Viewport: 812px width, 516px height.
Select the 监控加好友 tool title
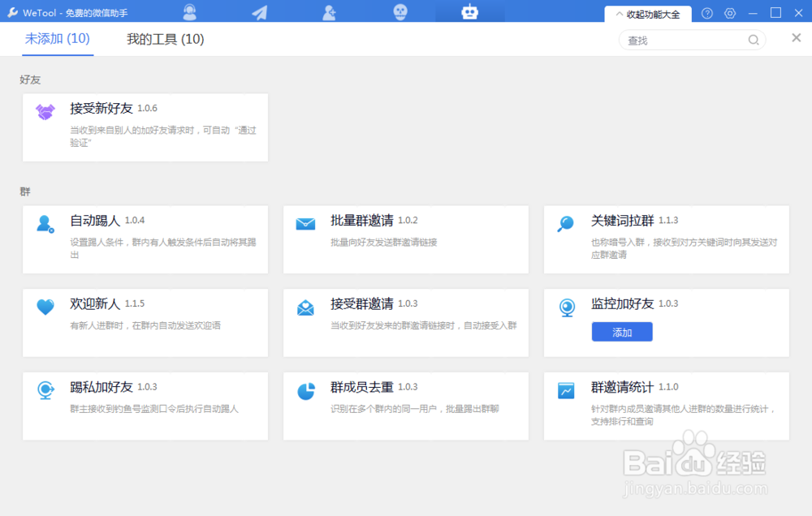coord(623,303)
